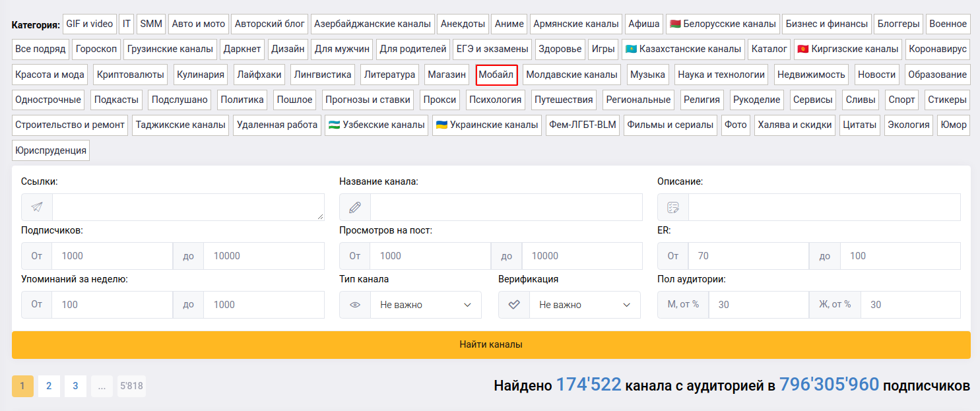This screenshot has height=411, width=980.
Task: Go to results page 2
Action: 49,386
